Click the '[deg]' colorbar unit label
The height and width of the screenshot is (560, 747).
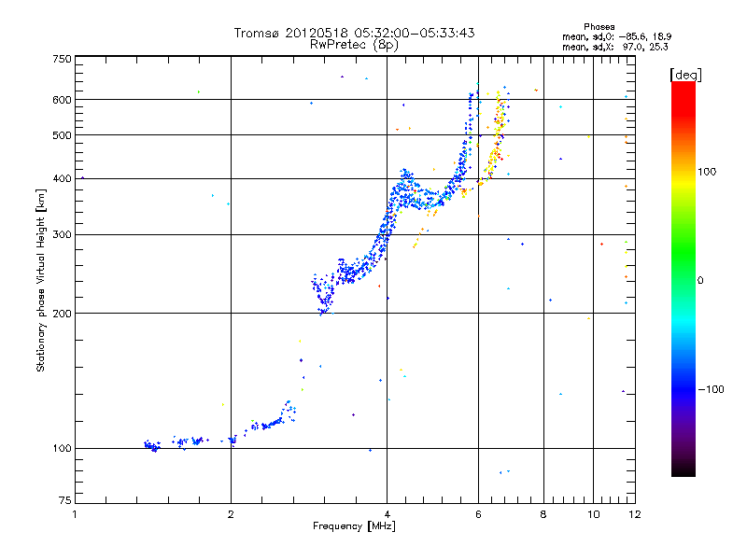(x=685, y=75)
